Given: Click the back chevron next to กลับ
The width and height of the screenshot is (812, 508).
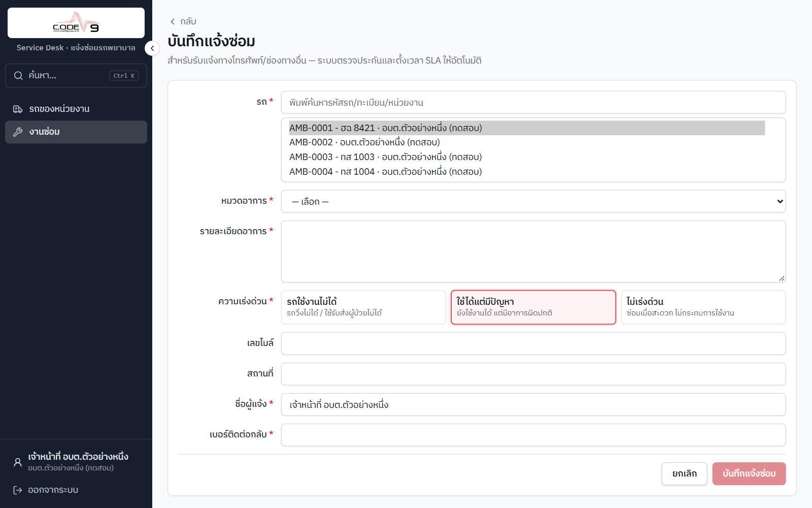Looking at the screenshot, I should point(173,21).
